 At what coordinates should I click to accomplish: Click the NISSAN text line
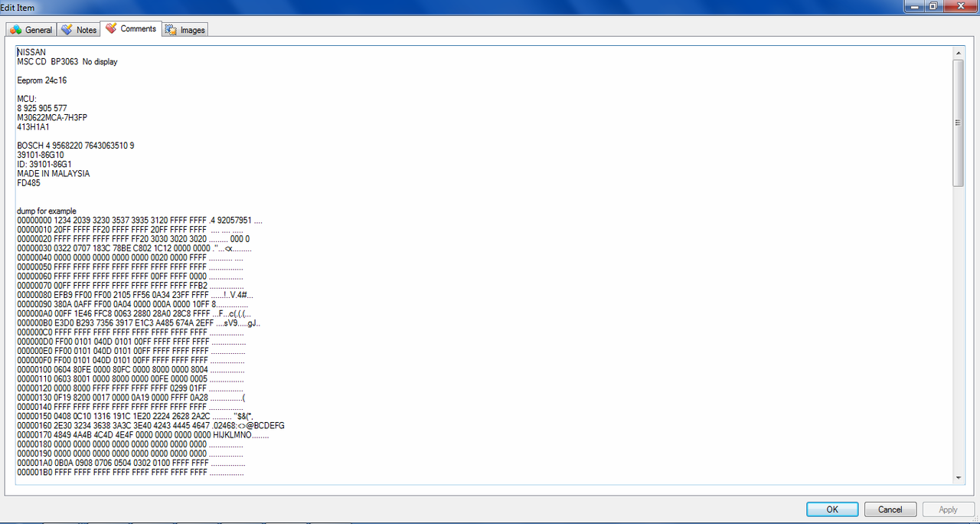pyautogui.click(x=31, y=52)
